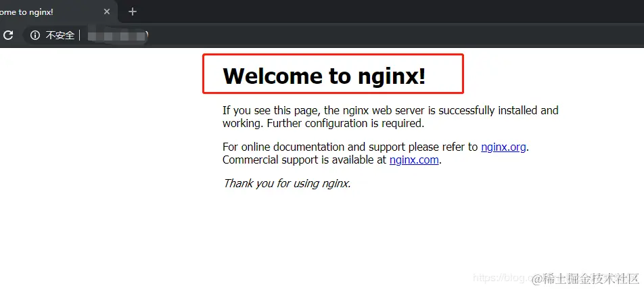Screen dimensions: 644x290
Task: Open the nginx.org link
Action: click(503, 147)
